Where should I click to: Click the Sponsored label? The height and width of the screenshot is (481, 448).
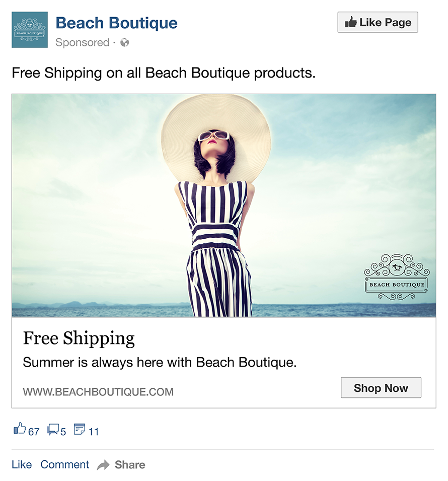[x=82, y=42]
